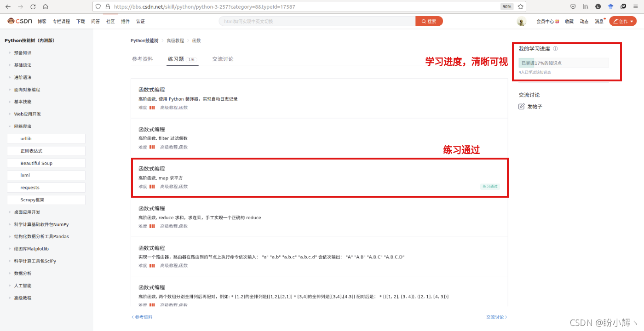Focus the CSDN search input box
644x331 pixels.
pyautogui.click(x=317, y=21)
